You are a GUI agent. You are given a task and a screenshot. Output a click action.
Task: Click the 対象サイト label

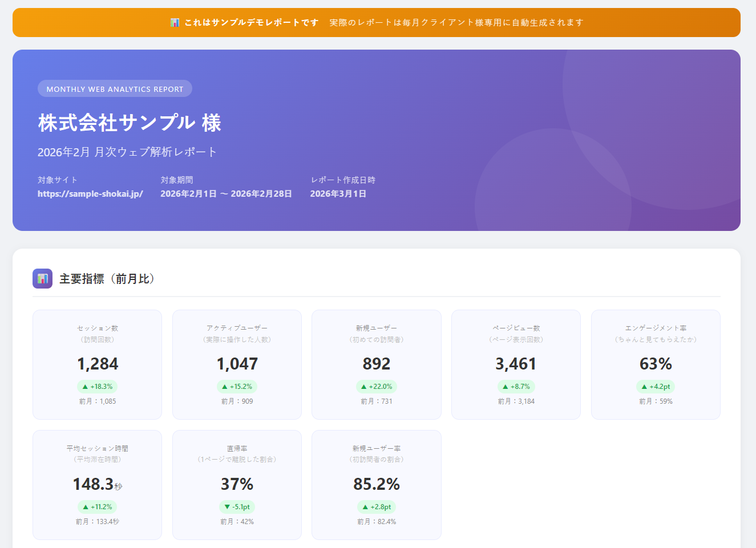58,180
